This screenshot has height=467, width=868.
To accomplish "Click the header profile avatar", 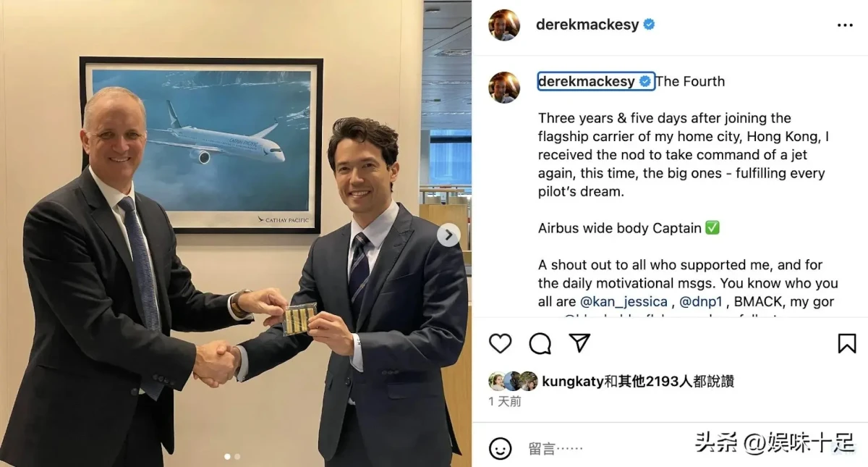I will tap(504, 25).
